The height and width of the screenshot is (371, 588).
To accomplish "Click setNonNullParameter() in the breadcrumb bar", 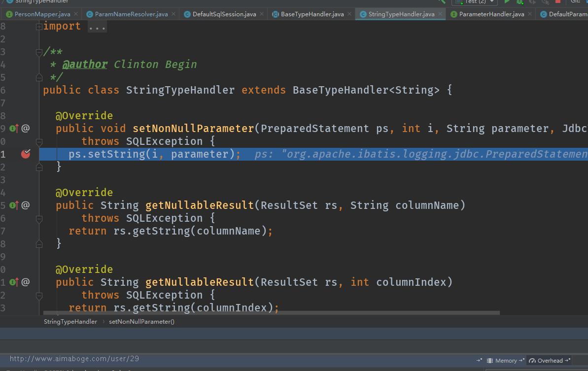I will [x=141, y=322].
